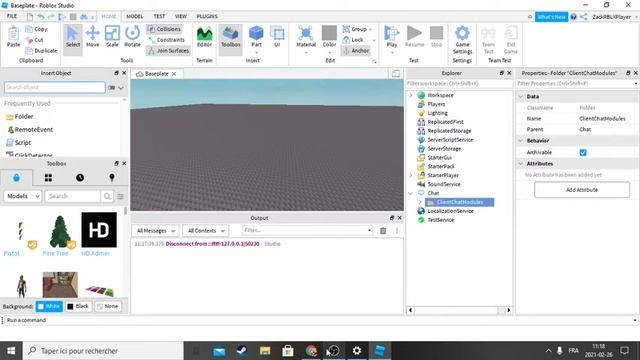Toggle Constraints option
The height and width of the screenshot is (360, 640).
coord(167,40)
